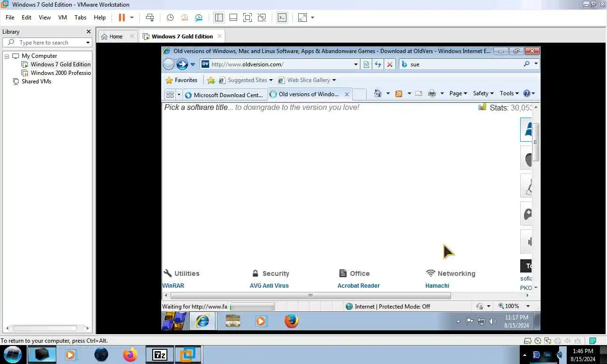Open the Edit menu in VMware
This screenshot has width=607, height=364.
[27, 18]
